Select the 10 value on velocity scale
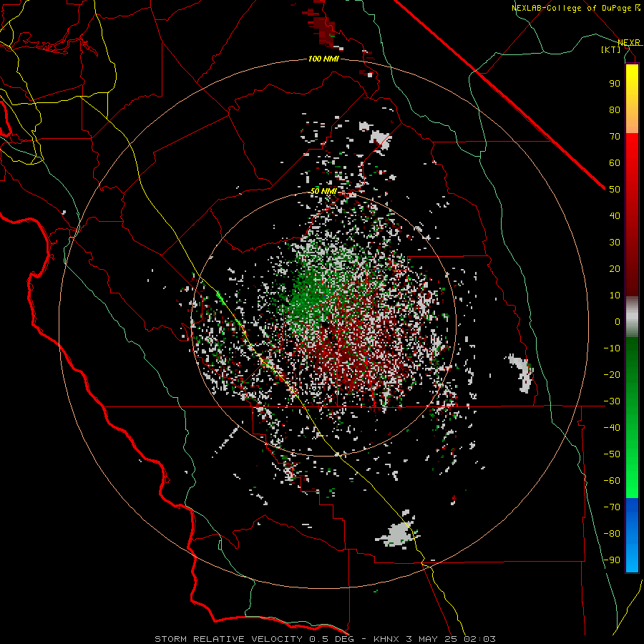The height and width of the screenshot is (644, 644). [x=615, y=296]
